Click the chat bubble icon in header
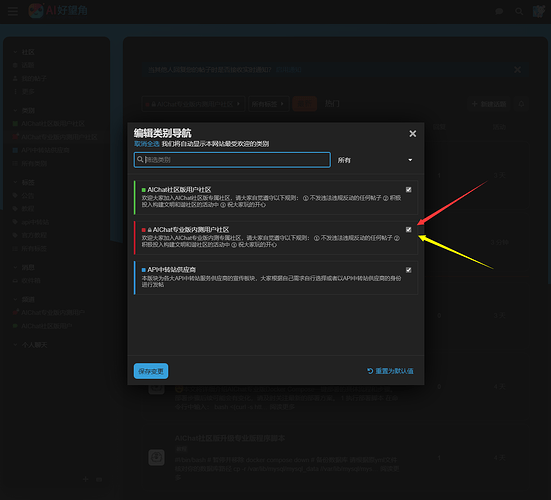The image size is (551, 500). point(499,12)
